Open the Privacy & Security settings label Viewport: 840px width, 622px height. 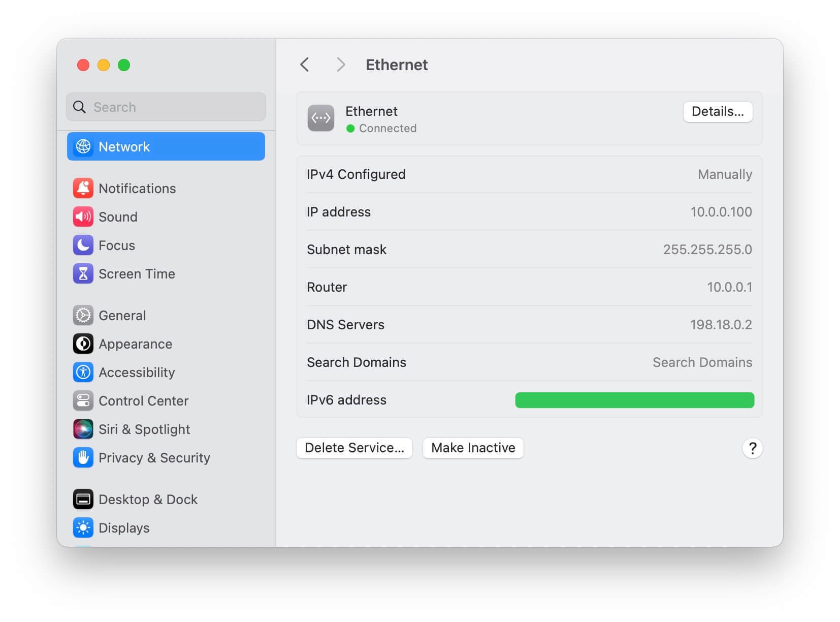(x=154, y=458)
